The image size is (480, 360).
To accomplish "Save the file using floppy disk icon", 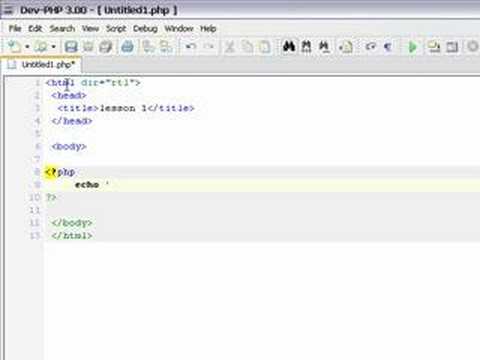I will click(71, 47).
